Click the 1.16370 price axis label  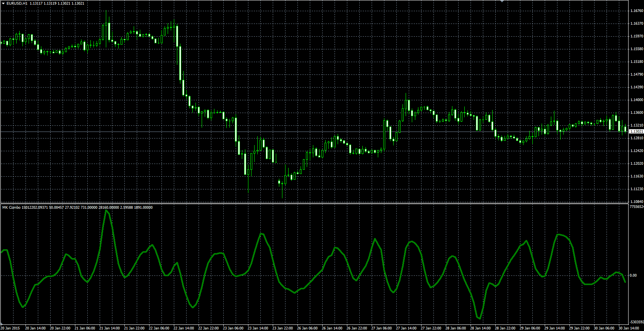click(x=637, y=24)
